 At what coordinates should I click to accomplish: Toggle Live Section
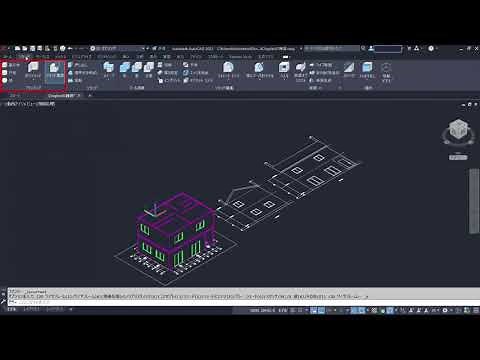click(x=321, y=65)
